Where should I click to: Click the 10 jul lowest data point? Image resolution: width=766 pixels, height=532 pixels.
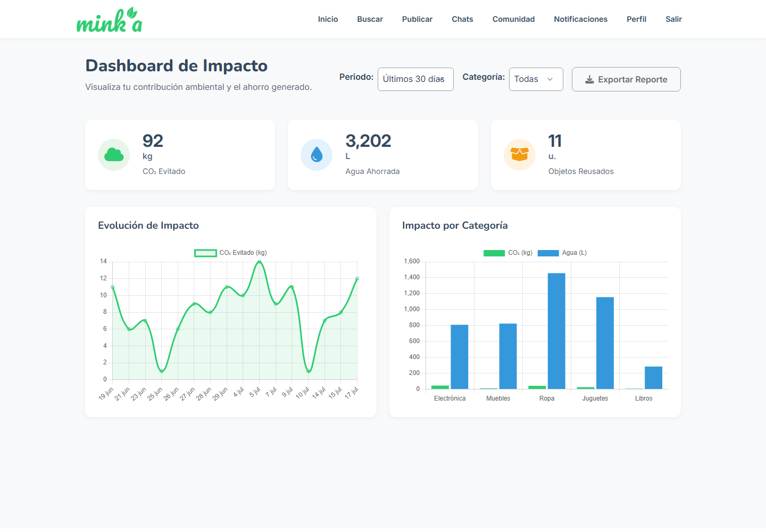pos(309,371)
